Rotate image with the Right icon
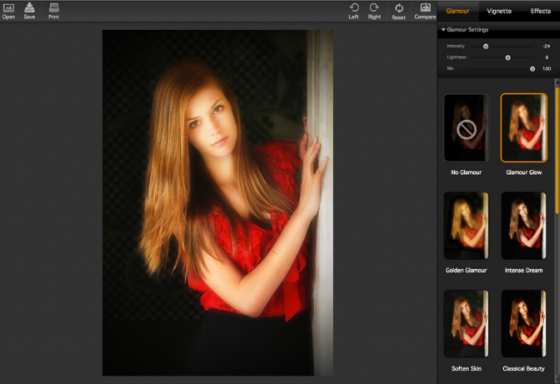560x384 pixels. pos(374,11)
